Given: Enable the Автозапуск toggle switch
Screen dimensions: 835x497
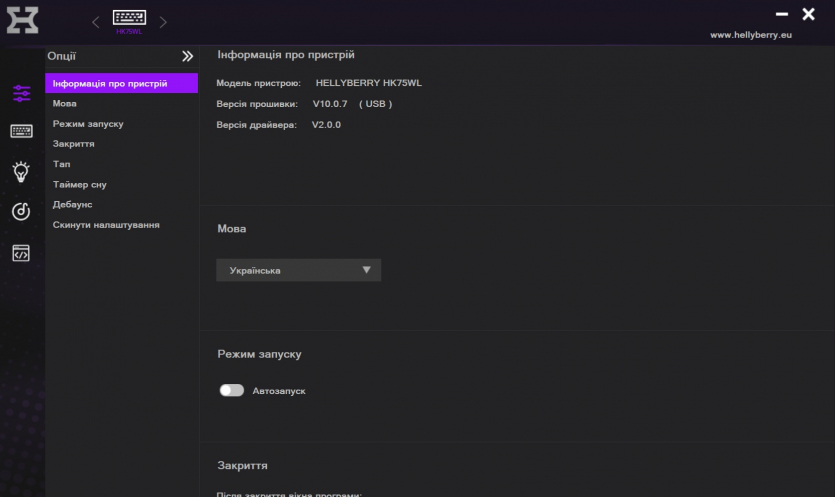Looking at the screenshot, I should point(232,390).
